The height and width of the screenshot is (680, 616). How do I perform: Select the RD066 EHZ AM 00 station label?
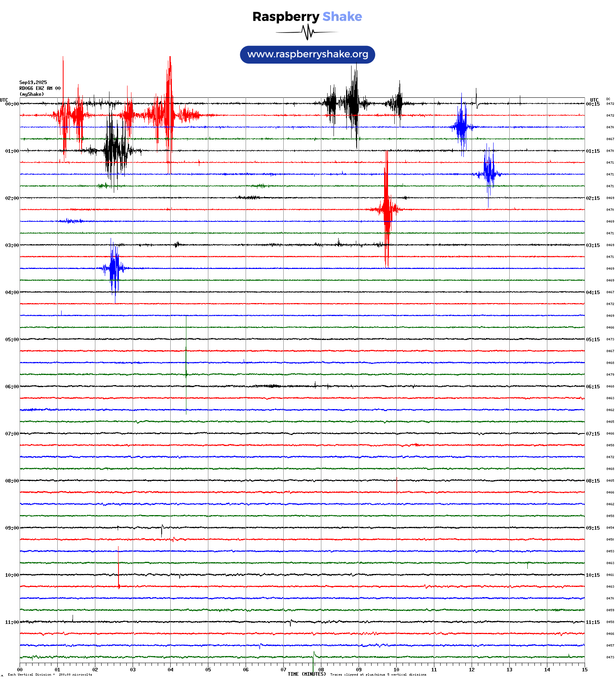click(40, 88)
